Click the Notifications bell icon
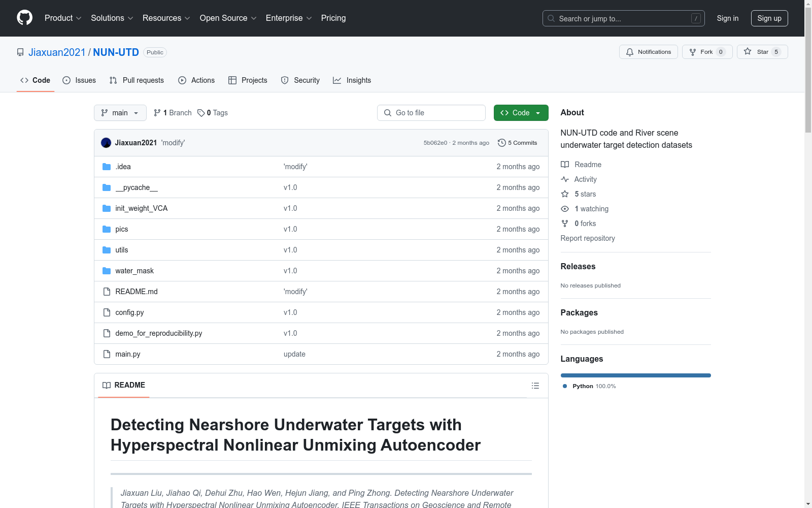Image resolution: width=812 pixels, height=508 pixels. pyautogui.click(x=630, y=52)
